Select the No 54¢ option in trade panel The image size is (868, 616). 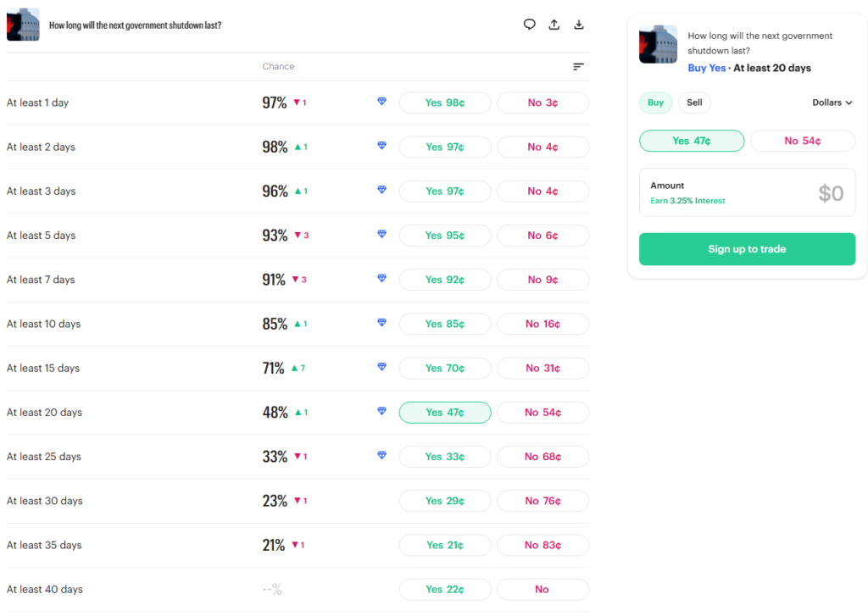[803, 141]
